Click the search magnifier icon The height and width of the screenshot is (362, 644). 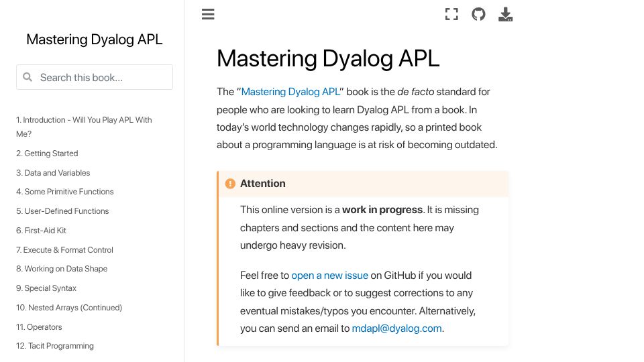pyautogui.click(x=28, y=76)
